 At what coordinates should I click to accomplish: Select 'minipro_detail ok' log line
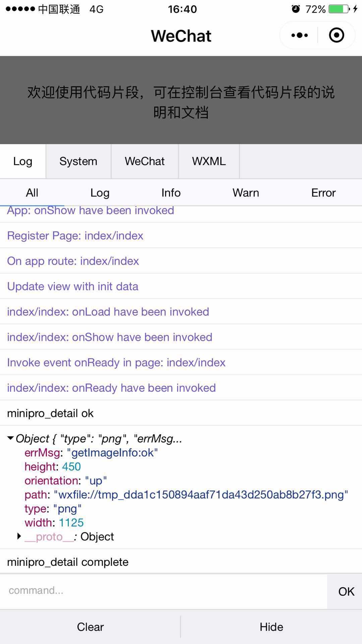[181, 413]
